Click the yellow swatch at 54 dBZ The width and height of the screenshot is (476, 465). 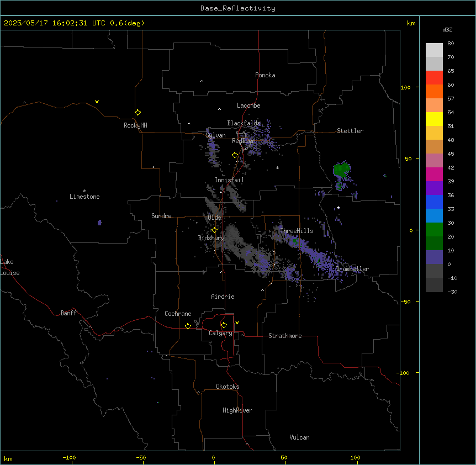coord(434,119)
